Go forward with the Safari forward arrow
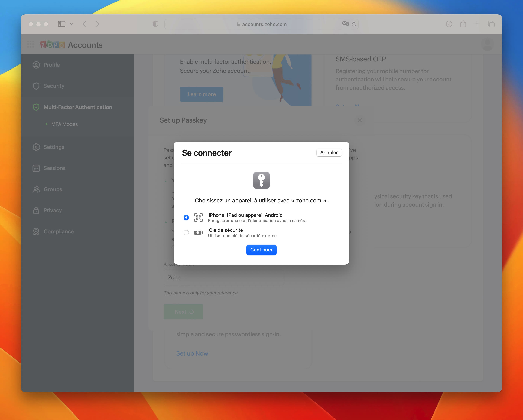The height and width of the screenshot is (420, 523). (x=98, y=24)
